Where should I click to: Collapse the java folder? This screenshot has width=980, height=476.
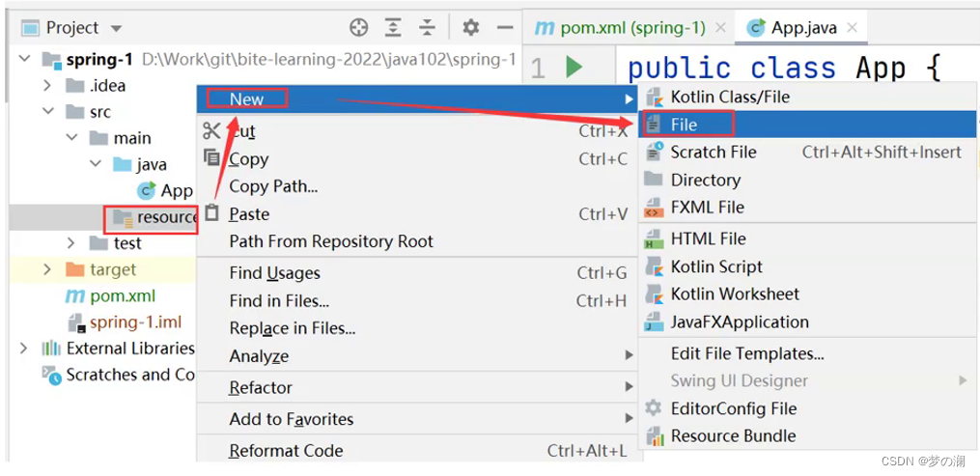point(95,164)
